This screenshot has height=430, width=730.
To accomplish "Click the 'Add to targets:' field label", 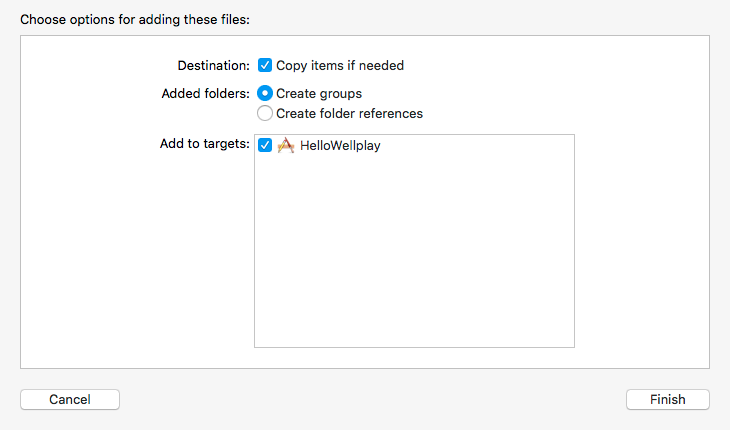I will [205, 144].
